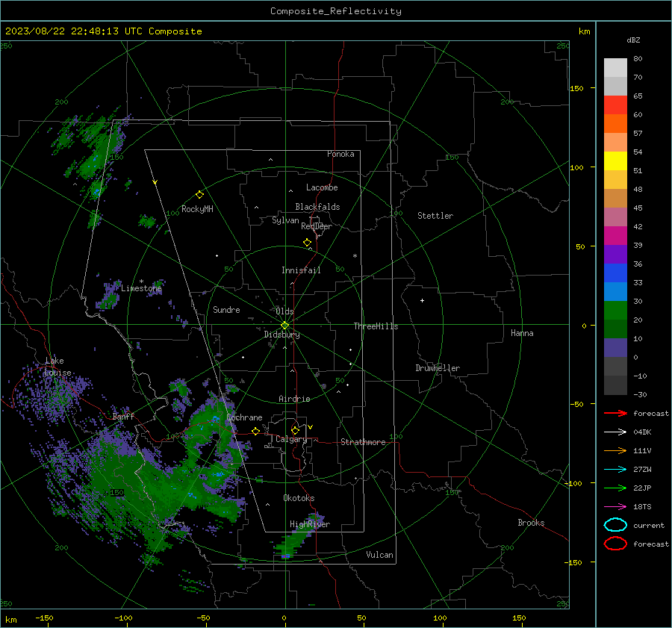Click the yellow diamond marker above Calgary
Image resolution: width=672 pixels, height=628 pixels.
[x=295, y=430]
